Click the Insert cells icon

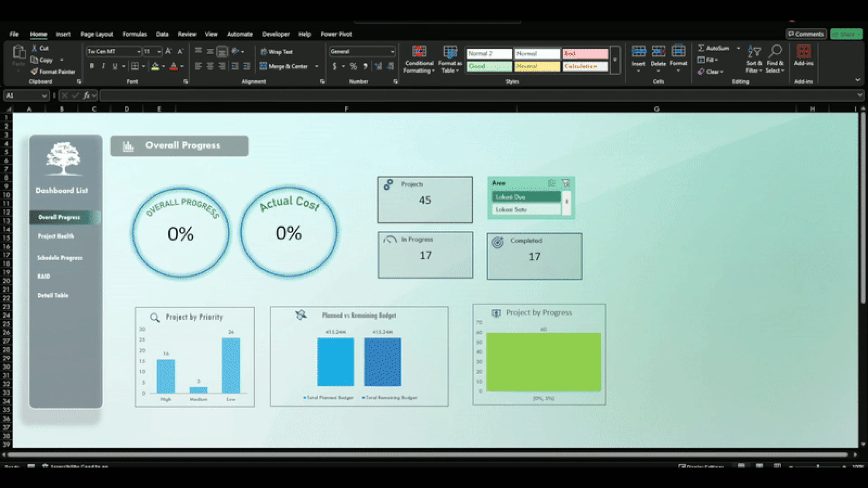pyautogui.click(x=638, y=51)
